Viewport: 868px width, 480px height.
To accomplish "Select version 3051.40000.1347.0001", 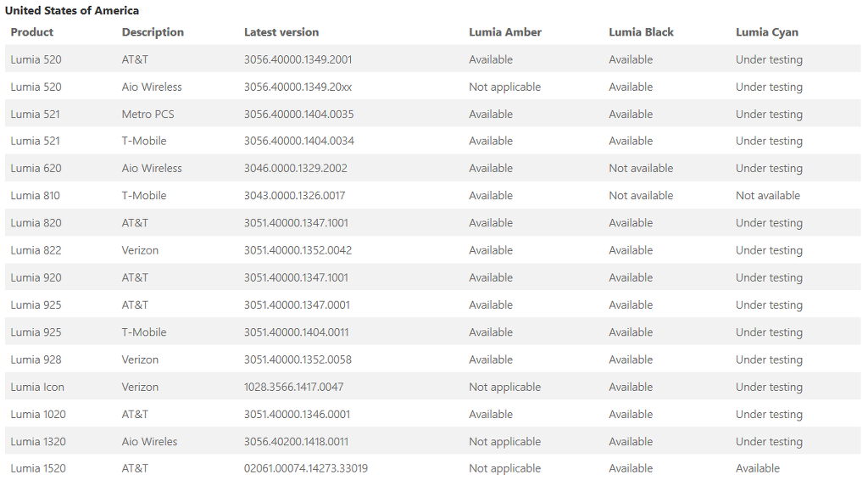I will pos(297,304).
